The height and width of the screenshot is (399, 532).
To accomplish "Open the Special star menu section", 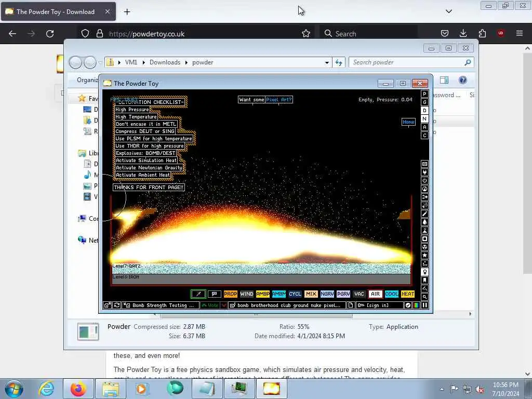I will (424, 256).
